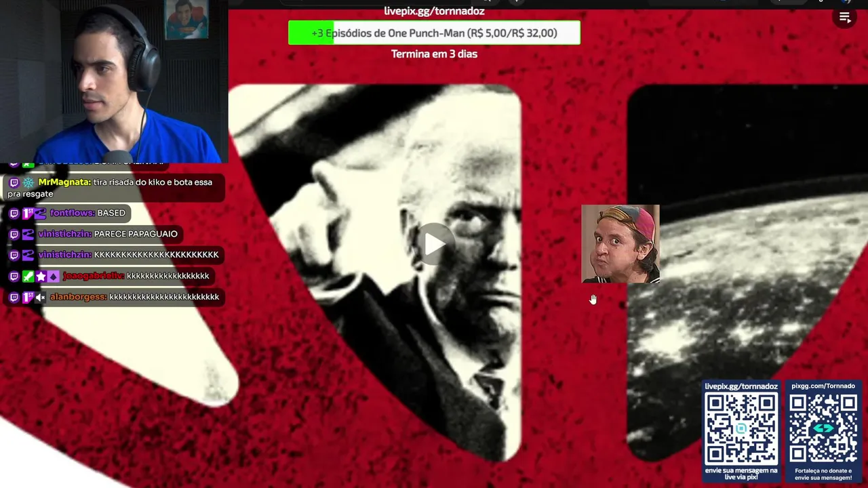Click the 'Termina em 3 dias' countdown text
868x488 pixels.
(434, 54)
